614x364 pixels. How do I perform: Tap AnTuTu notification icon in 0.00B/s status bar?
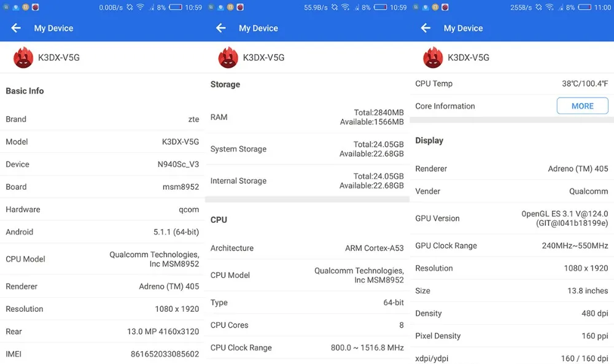click(35, 7)
